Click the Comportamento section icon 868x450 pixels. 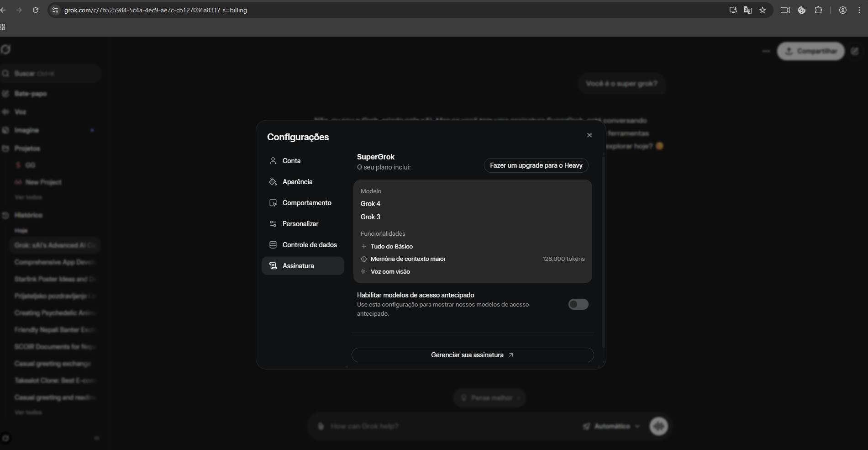coord(273,203)
